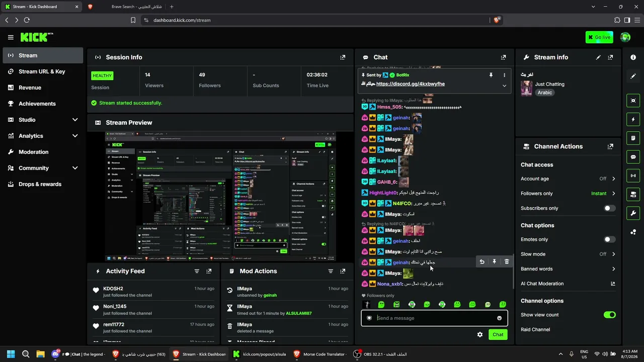Focus the Send a message input
The height and width of the screenshot is (362, 644).
pos(435,318)
